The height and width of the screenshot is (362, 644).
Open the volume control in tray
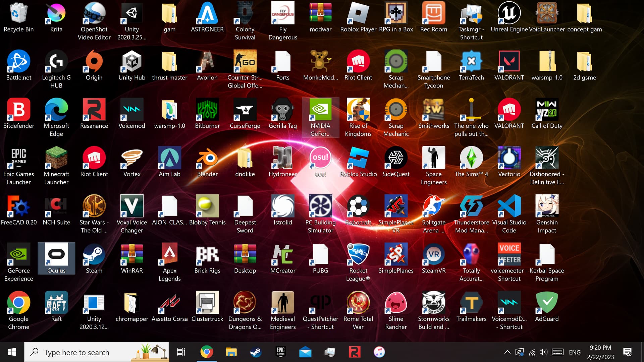543,352
